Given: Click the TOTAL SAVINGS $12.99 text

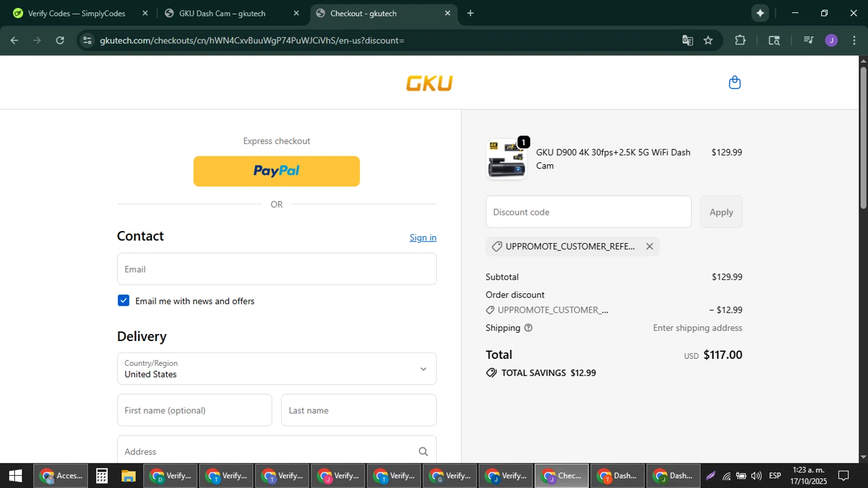Looking at the screenshot, I should 549,373.
